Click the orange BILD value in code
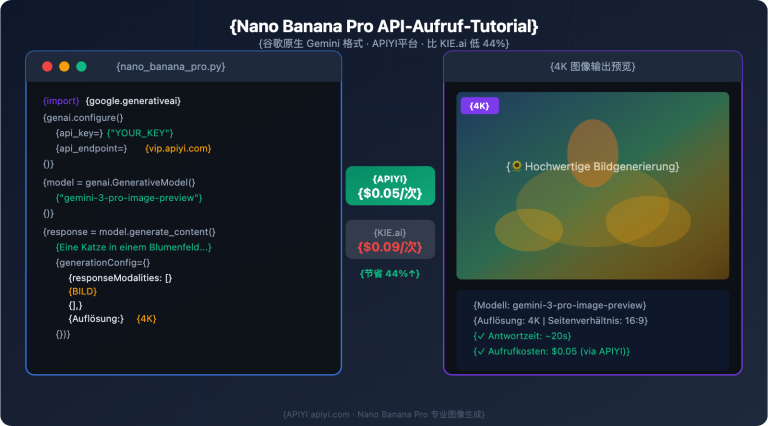 coord(83,291)
